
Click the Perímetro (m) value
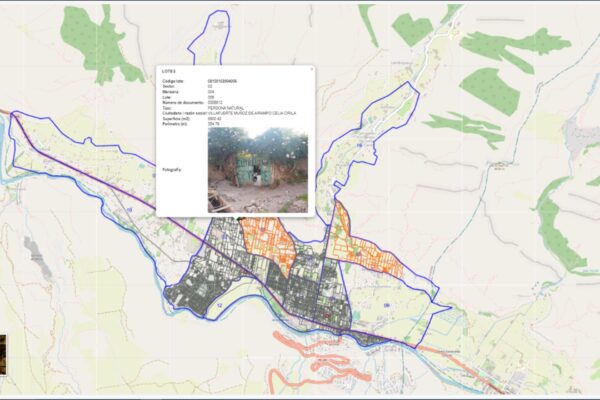213,125
